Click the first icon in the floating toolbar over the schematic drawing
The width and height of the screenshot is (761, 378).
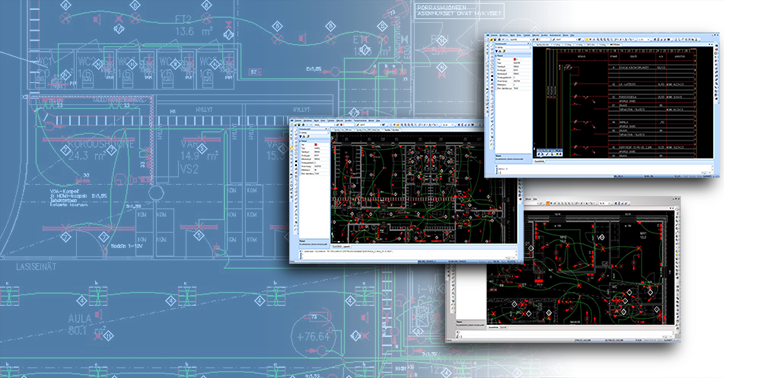click(539, 154)
